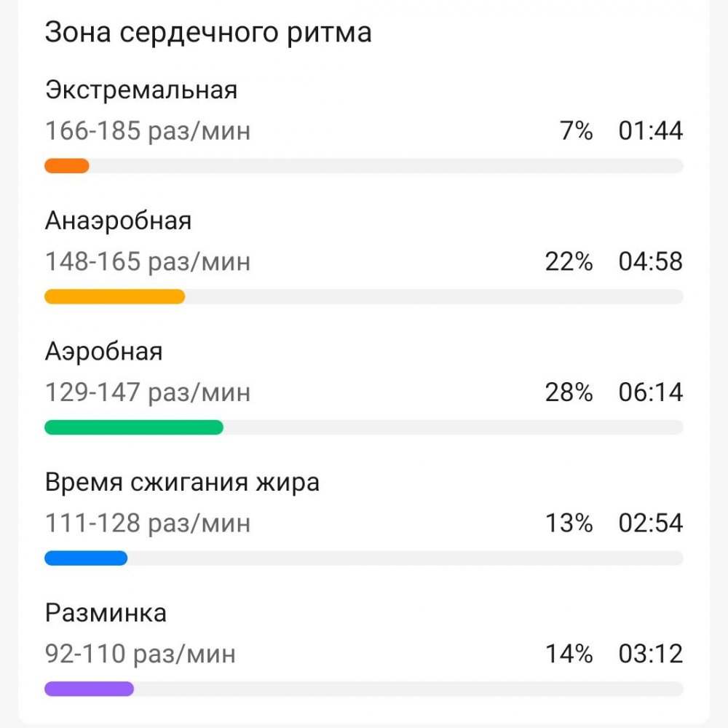The height and width of the screenshot is (728, 728).
Task: Click the 03:12 duration value
Action: click(x=651, y=654)
